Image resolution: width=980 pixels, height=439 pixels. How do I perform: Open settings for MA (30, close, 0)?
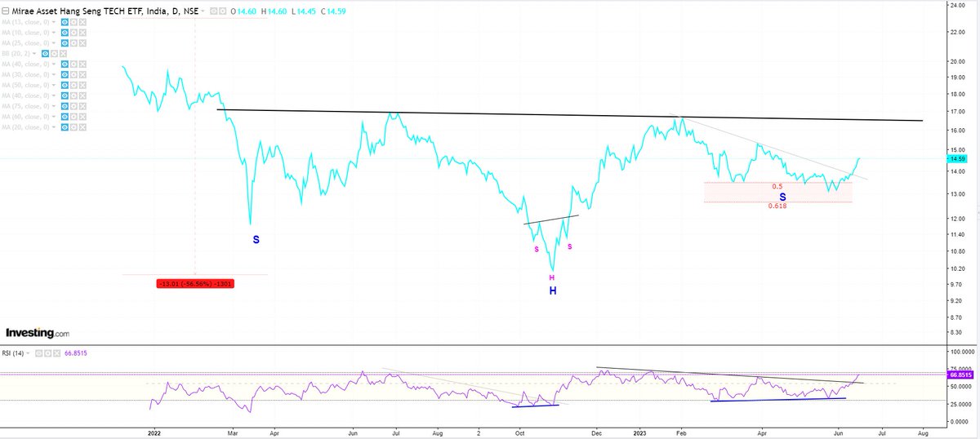(x=73, y=74)
